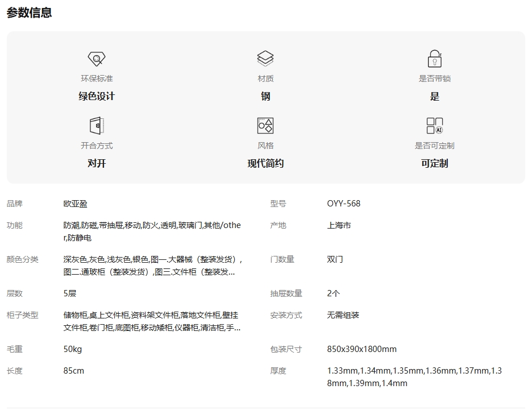Click the brand name 欧亚盈

(x=76, y=204)
